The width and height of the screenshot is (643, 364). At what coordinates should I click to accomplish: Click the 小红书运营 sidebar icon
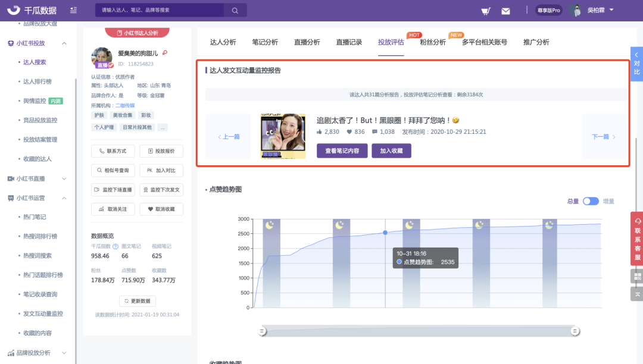11,198
